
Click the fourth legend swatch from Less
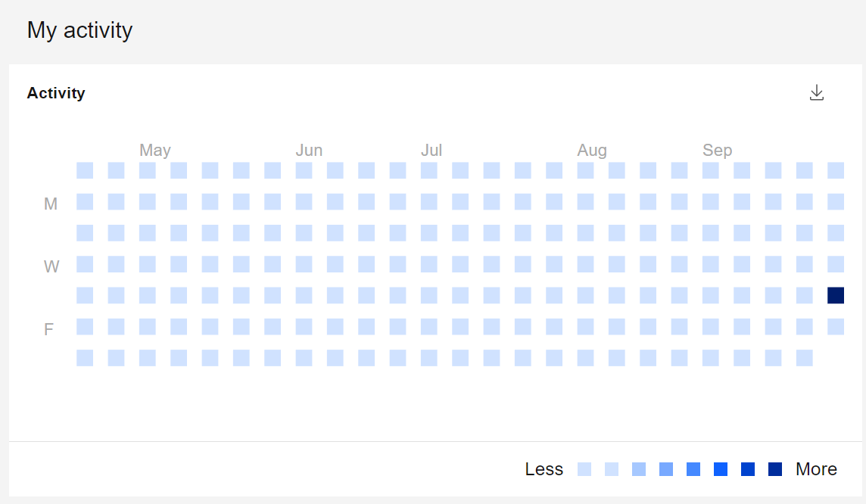coord(666,469)
